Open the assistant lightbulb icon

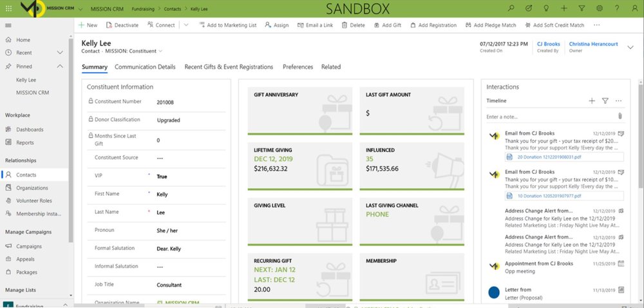coord(546,8)
